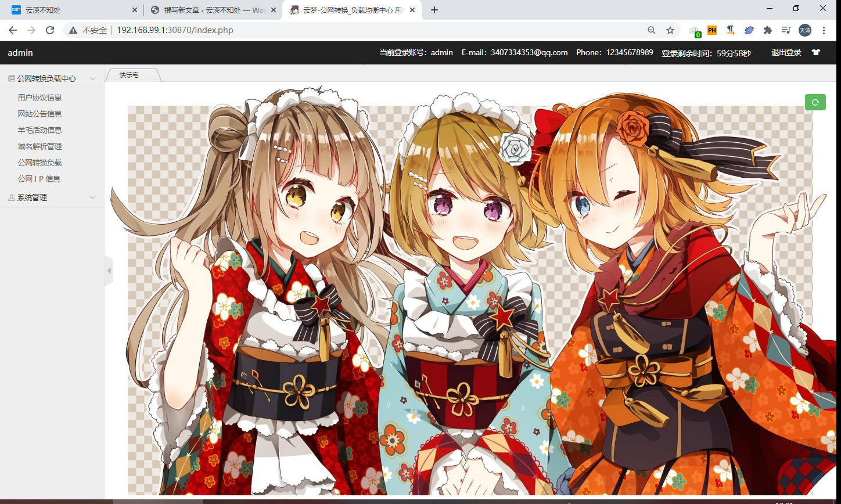Open the Chrome extensions puzzle icon
This screenshot has width=841, height=504.
(767, 30)
